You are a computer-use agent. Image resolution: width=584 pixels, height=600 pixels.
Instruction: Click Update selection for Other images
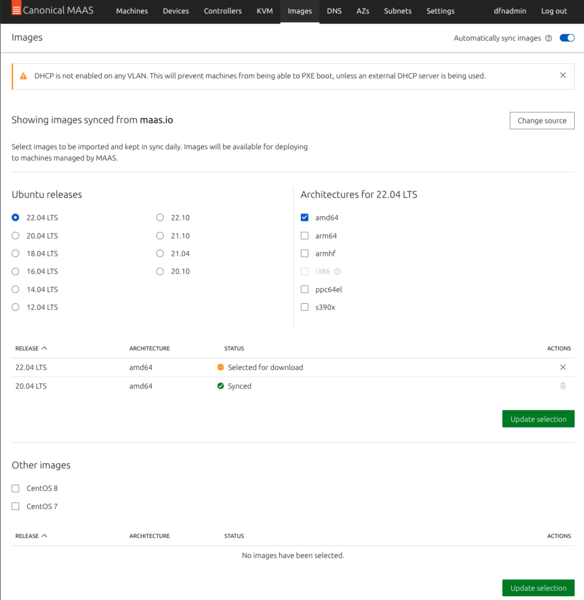coord(538,588)
